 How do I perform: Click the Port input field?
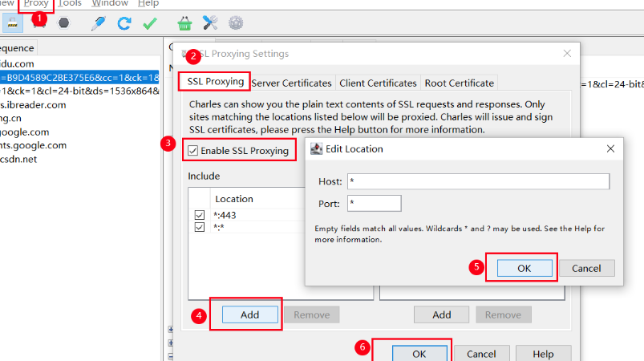click(375, 203)
